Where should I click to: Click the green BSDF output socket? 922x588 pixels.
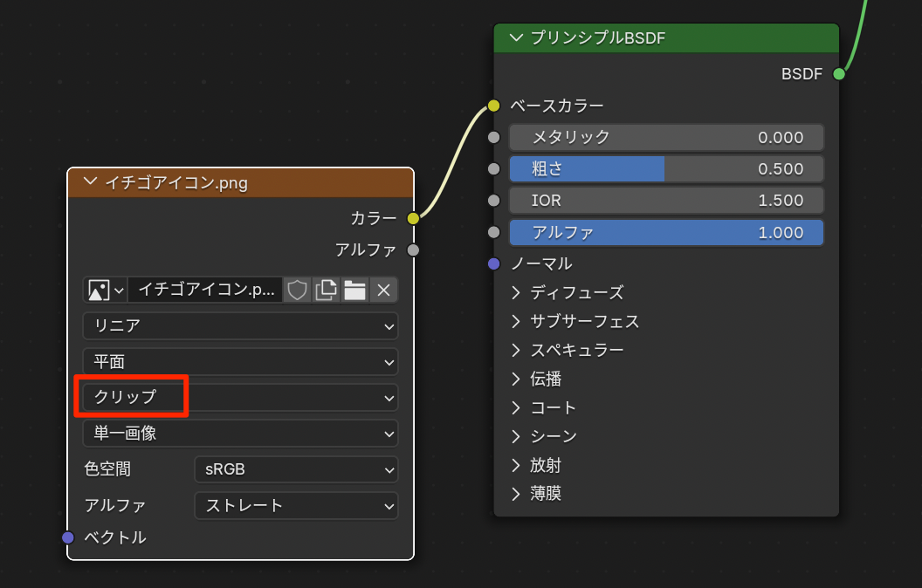(x=839, y=74)
